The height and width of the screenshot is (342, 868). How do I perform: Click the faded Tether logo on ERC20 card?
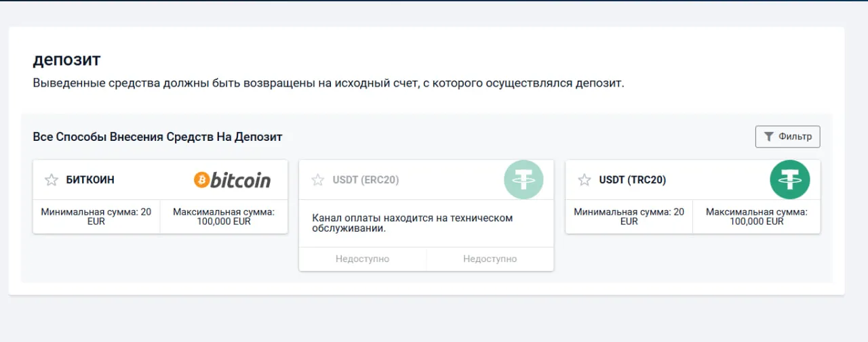tap(524, 179)
